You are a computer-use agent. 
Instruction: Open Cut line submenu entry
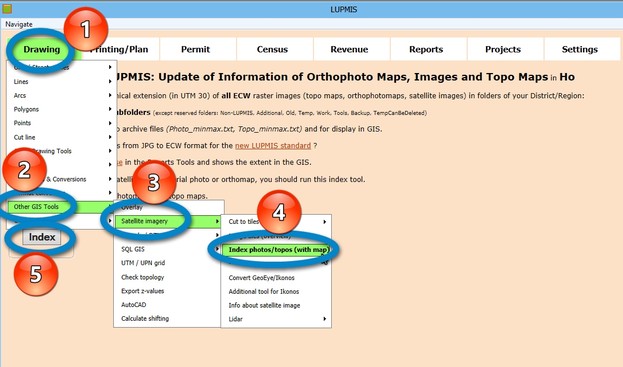pos(24,137)
